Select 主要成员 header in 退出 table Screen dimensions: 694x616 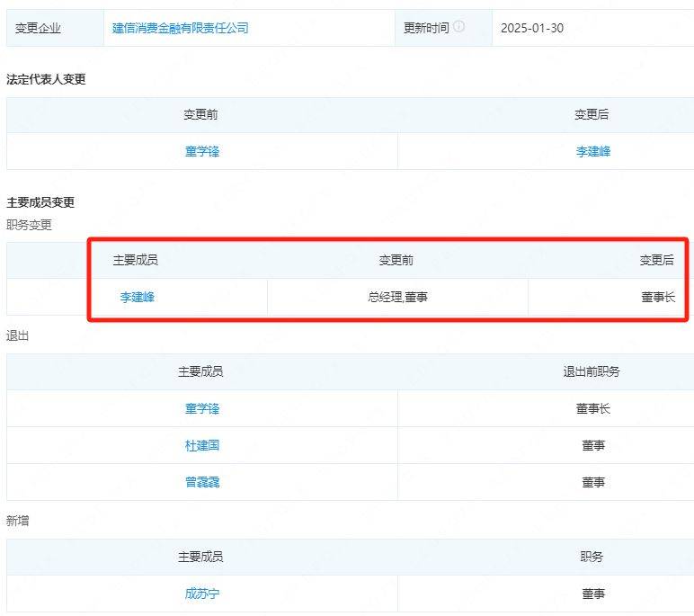coord(200,371)
